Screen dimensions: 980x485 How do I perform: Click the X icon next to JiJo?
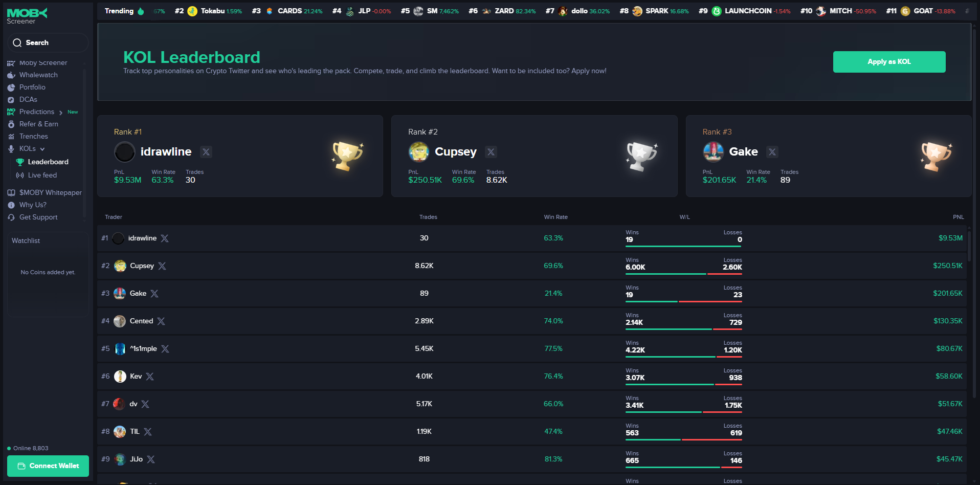[151, 459]
